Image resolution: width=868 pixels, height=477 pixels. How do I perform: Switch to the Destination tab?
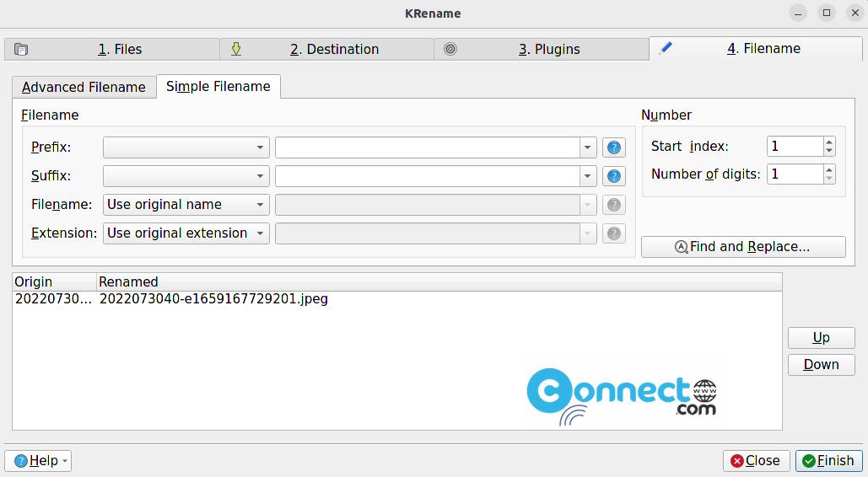tap(327, 49)
